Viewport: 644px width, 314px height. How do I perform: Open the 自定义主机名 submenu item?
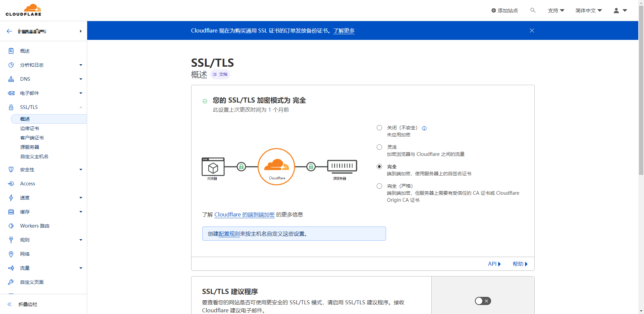coord(34,156)
